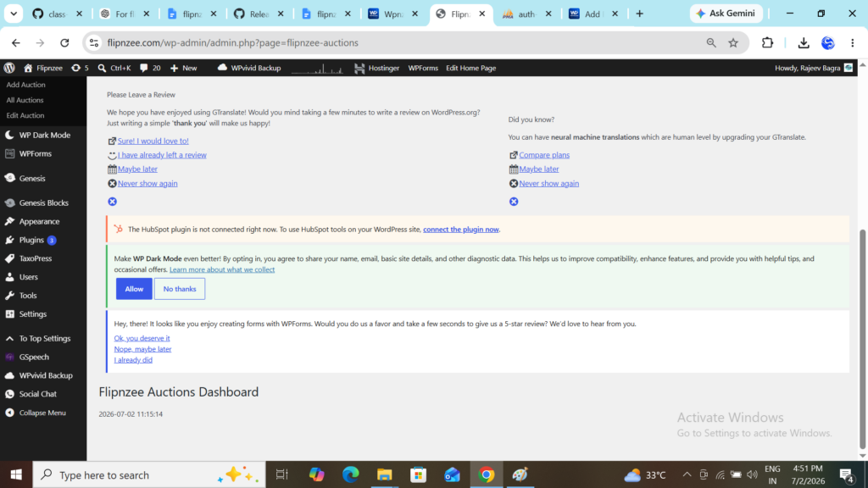The height and width of the screenshot is (488, 868).
Task: Show hidden system tray icons
Action: pos(687,474)
